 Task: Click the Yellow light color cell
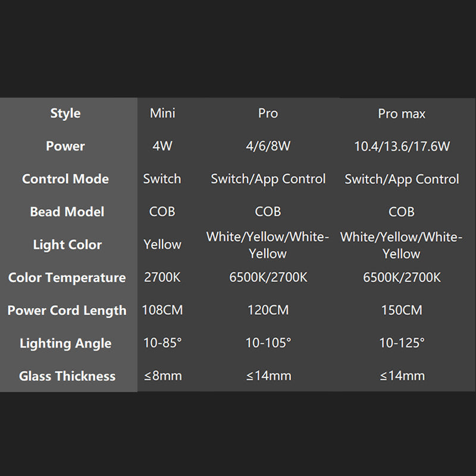162,245
